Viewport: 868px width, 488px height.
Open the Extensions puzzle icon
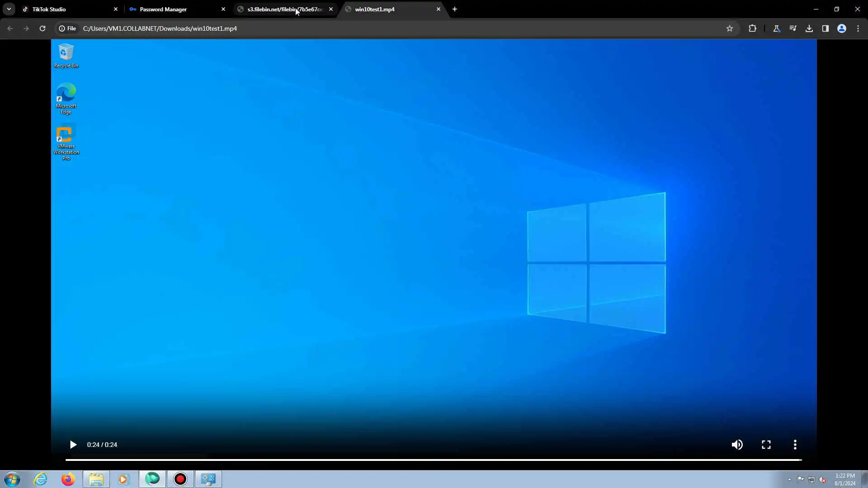(752, 28)
